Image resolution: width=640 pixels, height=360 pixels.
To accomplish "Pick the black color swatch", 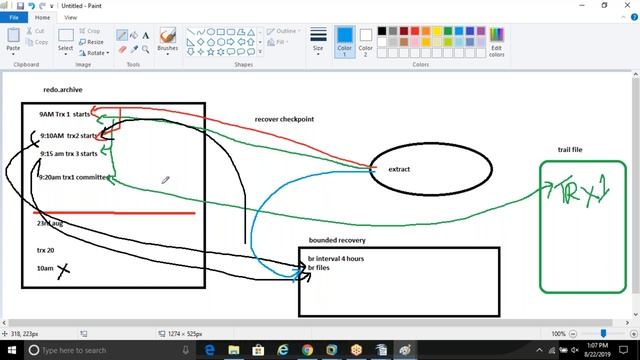I will [x=382, y=31].
